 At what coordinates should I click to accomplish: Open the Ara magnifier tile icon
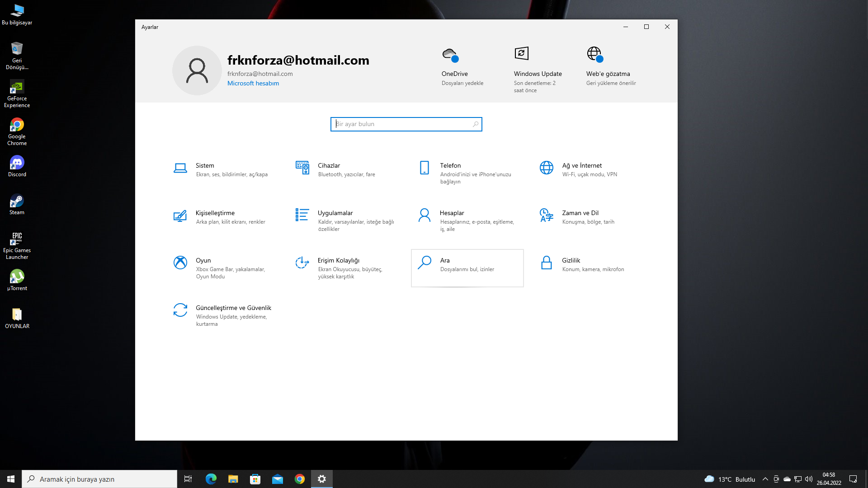point(425,263)
